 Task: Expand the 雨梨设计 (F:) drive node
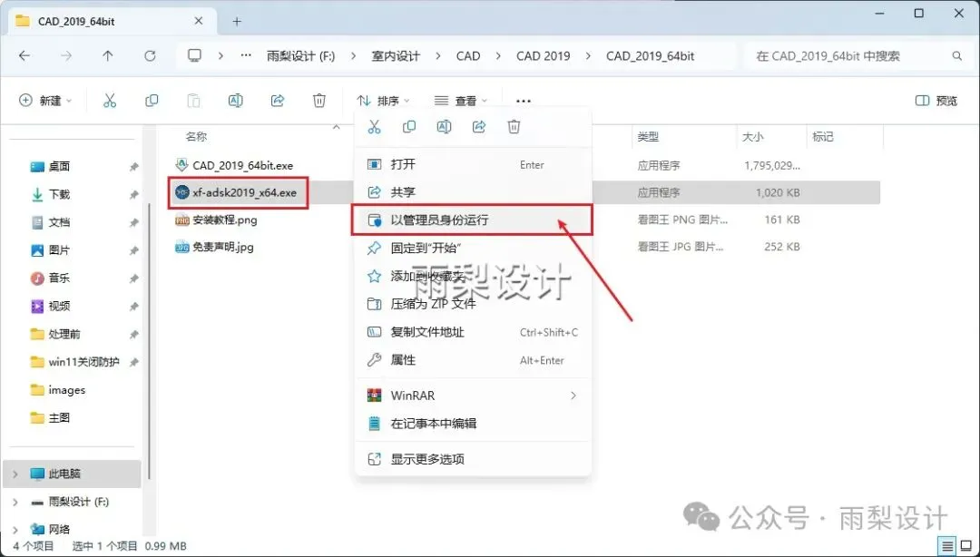15,502
